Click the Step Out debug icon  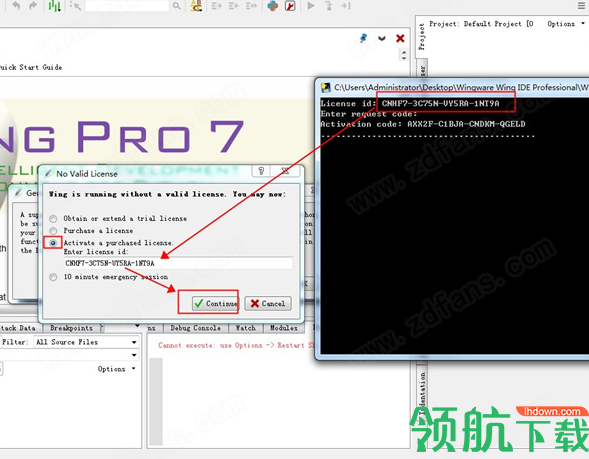[x=346, y=6]
